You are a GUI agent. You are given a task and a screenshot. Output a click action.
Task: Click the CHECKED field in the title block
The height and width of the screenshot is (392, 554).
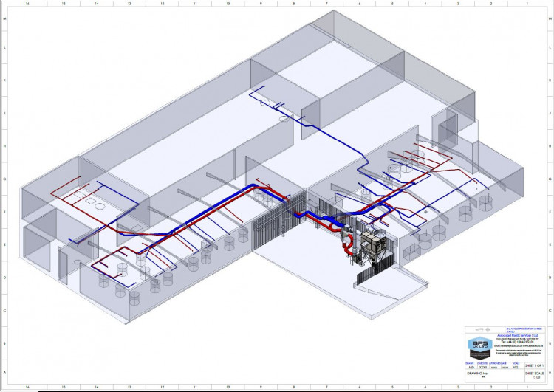[x=482, y=367]
